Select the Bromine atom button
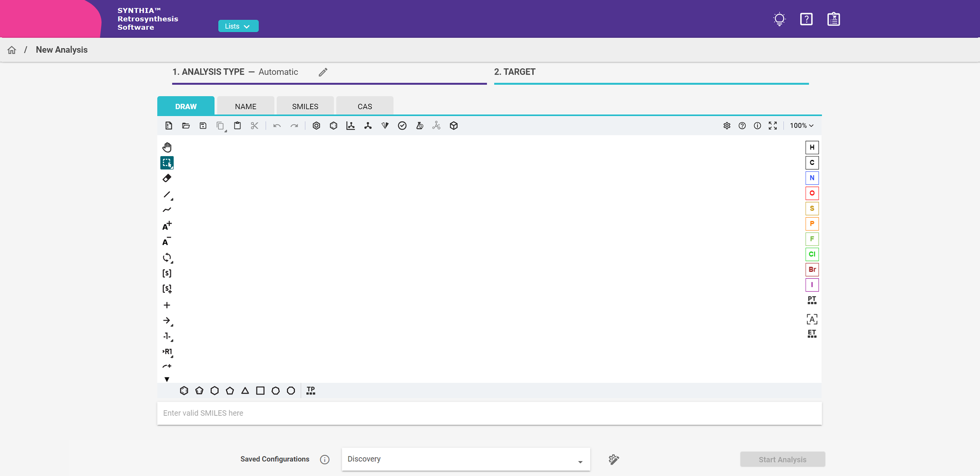The image size is (980, 476). point(812,270)
